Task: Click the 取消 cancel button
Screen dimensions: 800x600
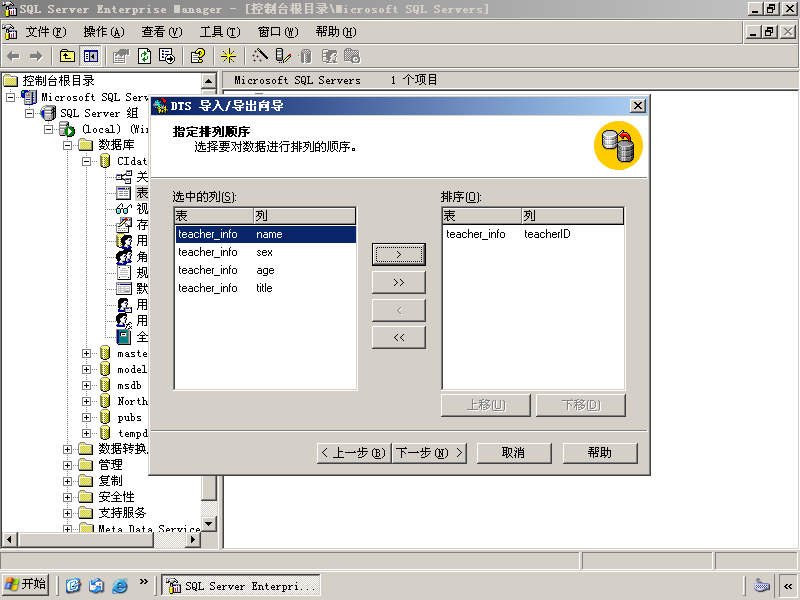Action: click(514, 453)
